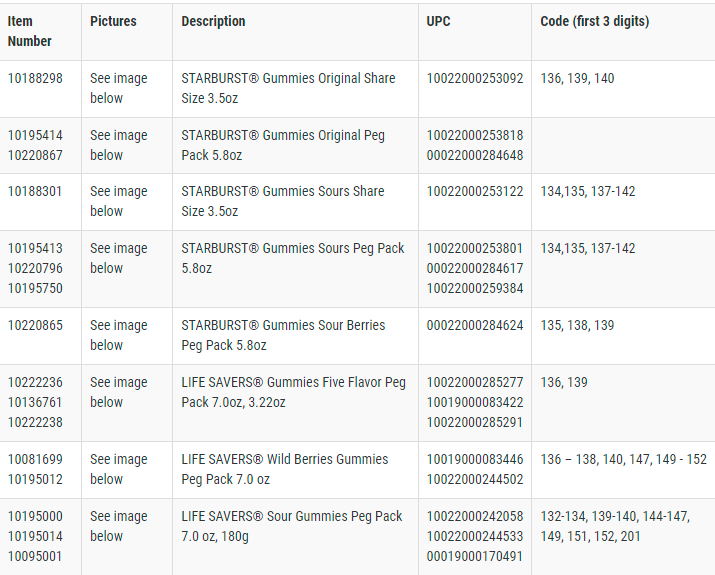Click UPC 00022000284624

pyautogui.click(x=475, y=325)
